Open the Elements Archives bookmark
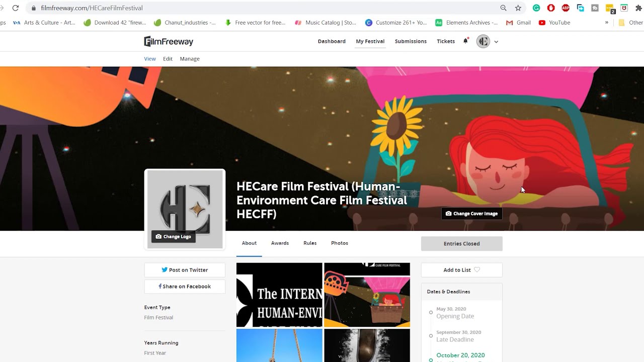Image resolution: width=644 pixels, height=362 pixels. click(466, 23)
